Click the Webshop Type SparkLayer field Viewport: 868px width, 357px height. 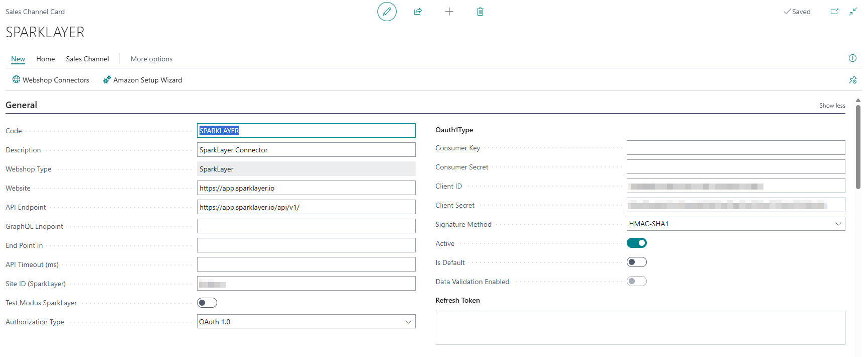tap(306, 169)
